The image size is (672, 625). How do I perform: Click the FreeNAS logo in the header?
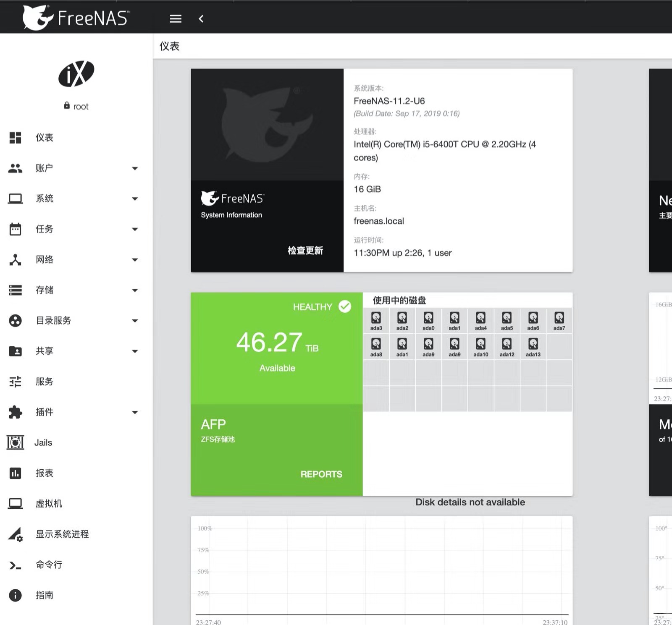(76, 17)
